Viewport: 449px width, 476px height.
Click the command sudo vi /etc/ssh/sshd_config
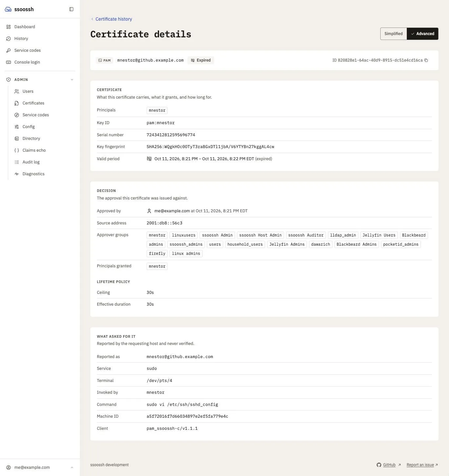(x=182, y=405)
